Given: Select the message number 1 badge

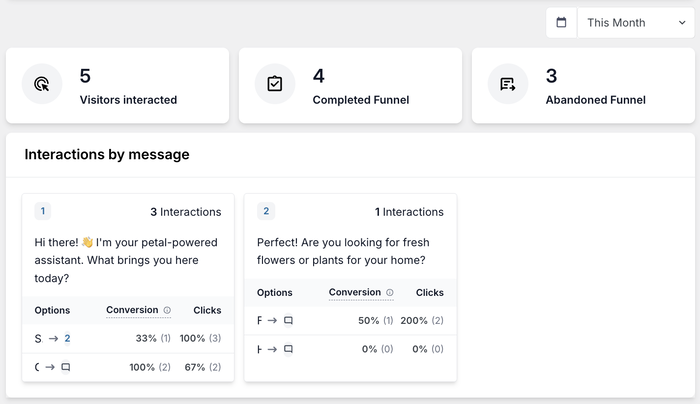Looking at the screenshot, I should coord(43,211).
